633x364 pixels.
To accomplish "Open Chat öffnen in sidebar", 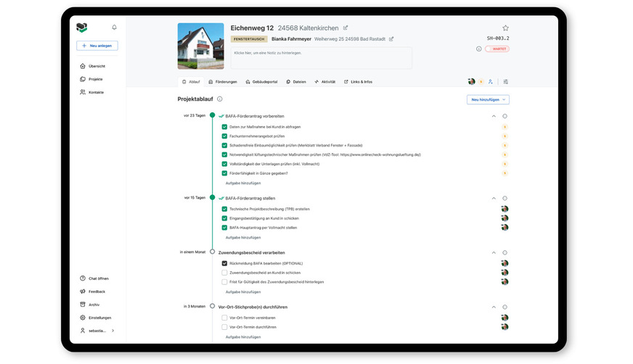I will click(x=94, y=278).
